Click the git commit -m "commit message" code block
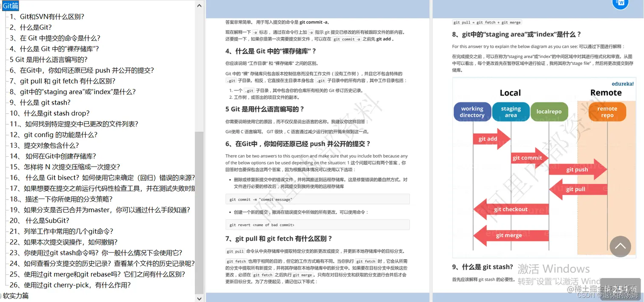Viewport: 644px width, 302px height. click(x=317, y=199)
